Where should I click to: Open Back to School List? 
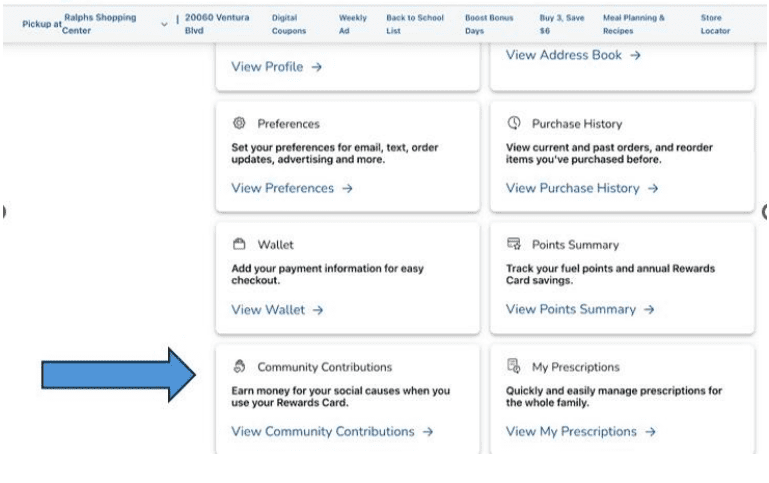[x=415, y=24]
